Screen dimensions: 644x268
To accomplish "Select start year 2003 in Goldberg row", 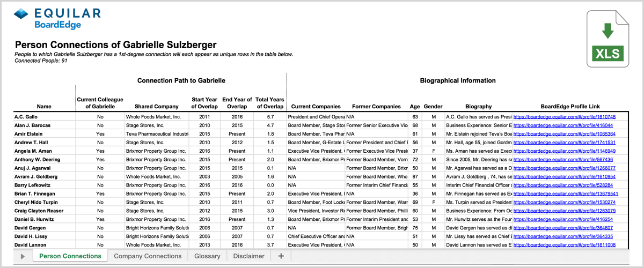I will tap(204, 176).
